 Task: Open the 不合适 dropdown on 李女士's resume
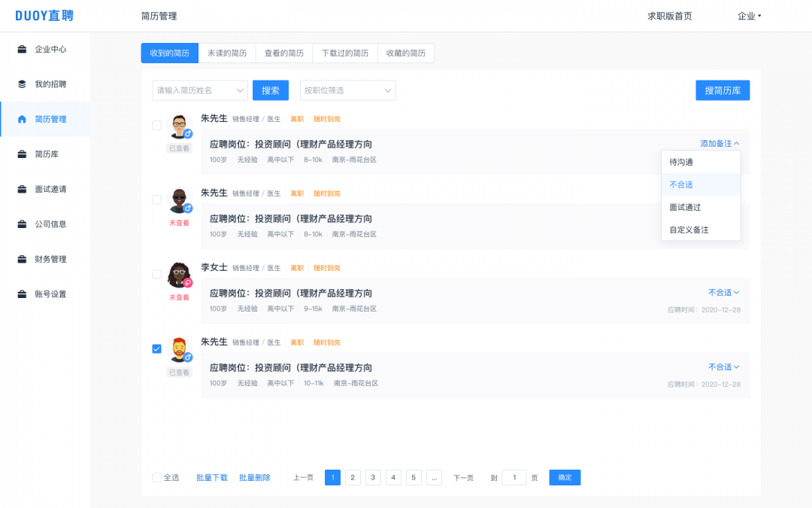pos(723,292)
